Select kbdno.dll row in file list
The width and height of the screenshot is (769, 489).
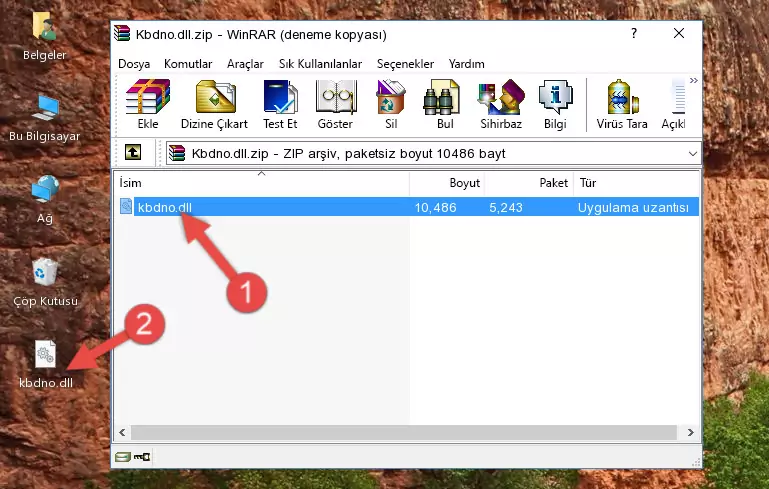click(409, 207)
